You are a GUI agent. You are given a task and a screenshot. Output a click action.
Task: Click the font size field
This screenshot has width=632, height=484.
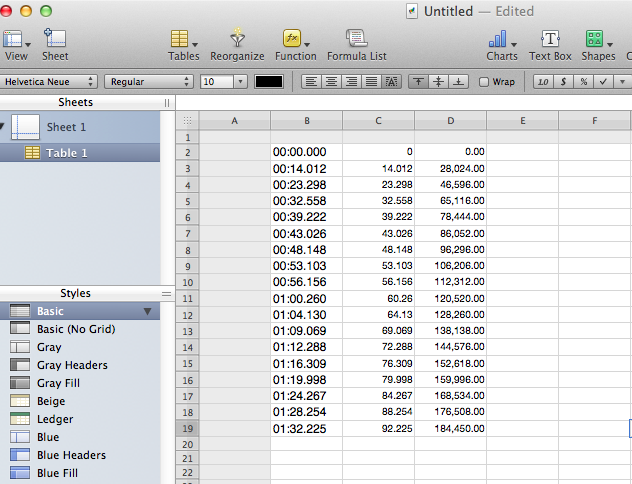(x=216, y=82)
